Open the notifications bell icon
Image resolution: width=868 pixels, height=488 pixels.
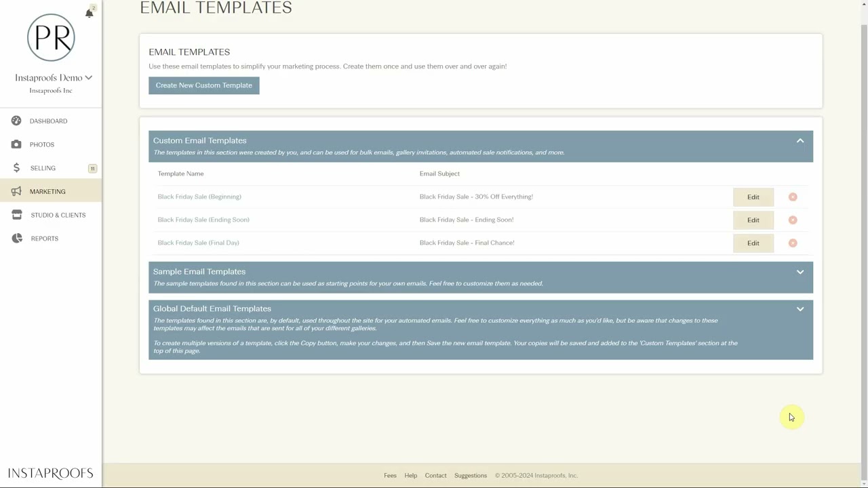[89, 13]
